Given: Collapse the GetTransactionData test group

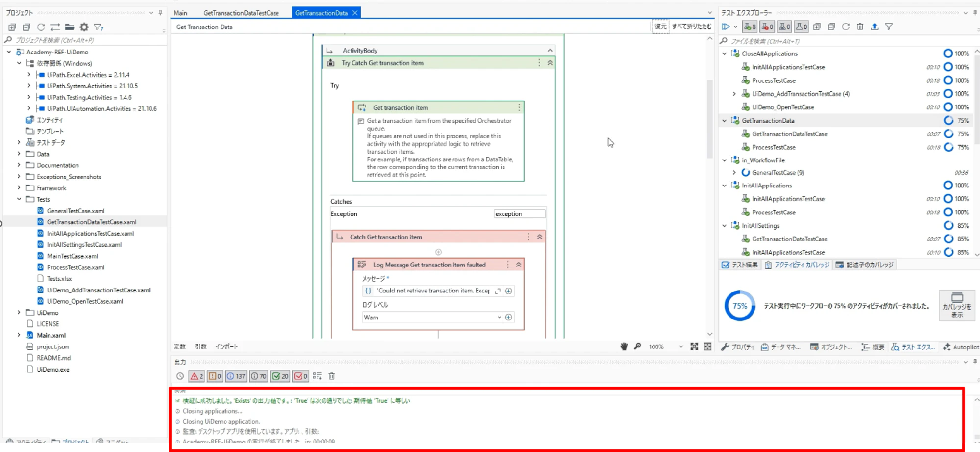Looking at the screenshot, I should [x=725, y=121].
